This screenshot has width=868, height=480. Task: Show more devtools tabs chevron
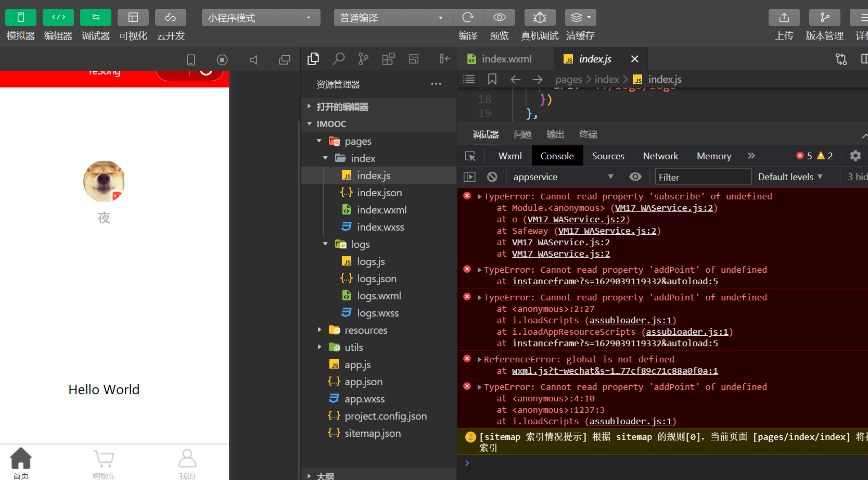tap(751, 156)
